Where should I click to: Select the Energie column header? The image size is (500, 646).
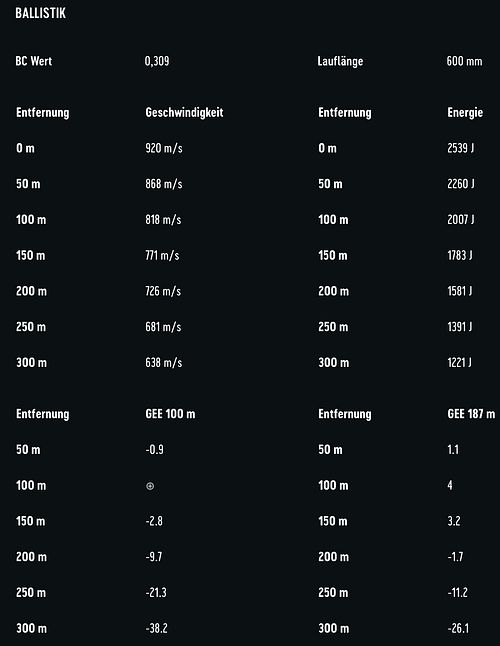(x=465, y=112)
